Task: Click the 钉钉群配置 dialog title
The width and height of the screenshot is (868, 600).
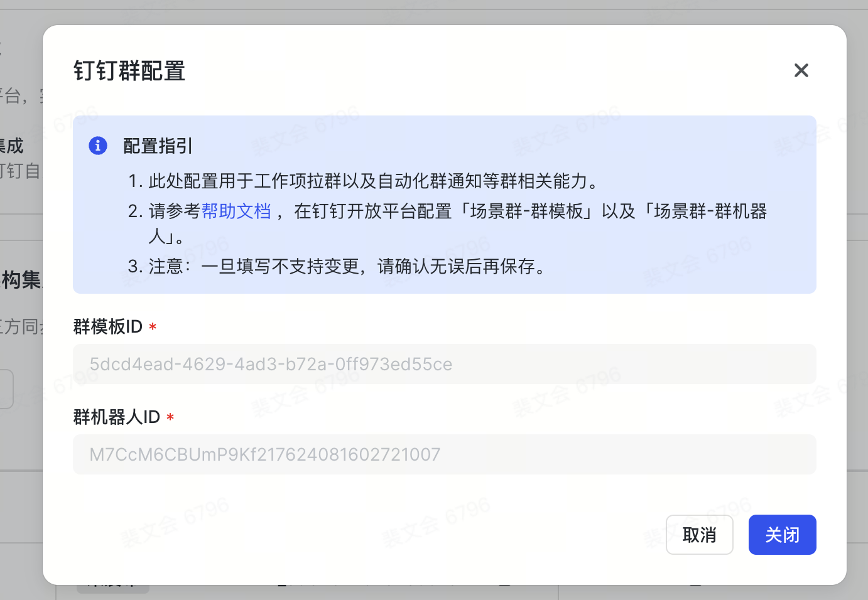Action: click(129, 71)
